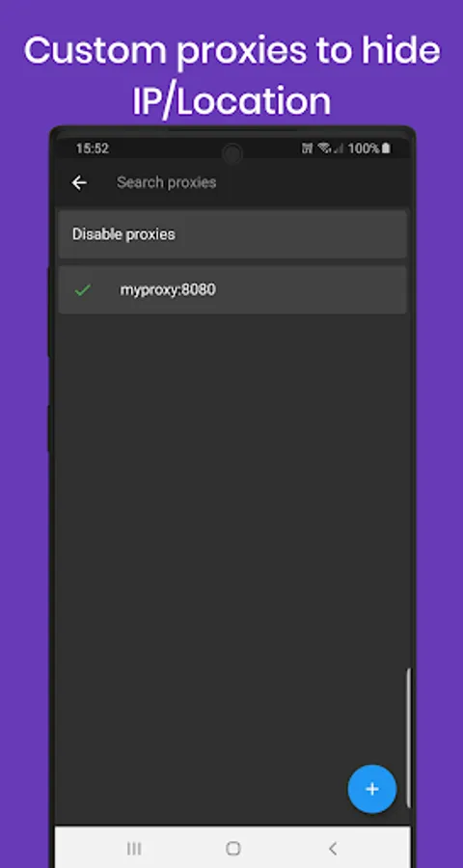Click the Custom proxies to hide IP/Location headline

tap(231, 75)
